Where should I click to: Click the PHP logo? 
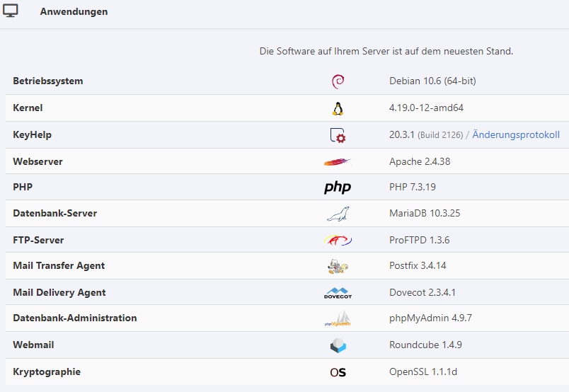click(x=338, y=188)
